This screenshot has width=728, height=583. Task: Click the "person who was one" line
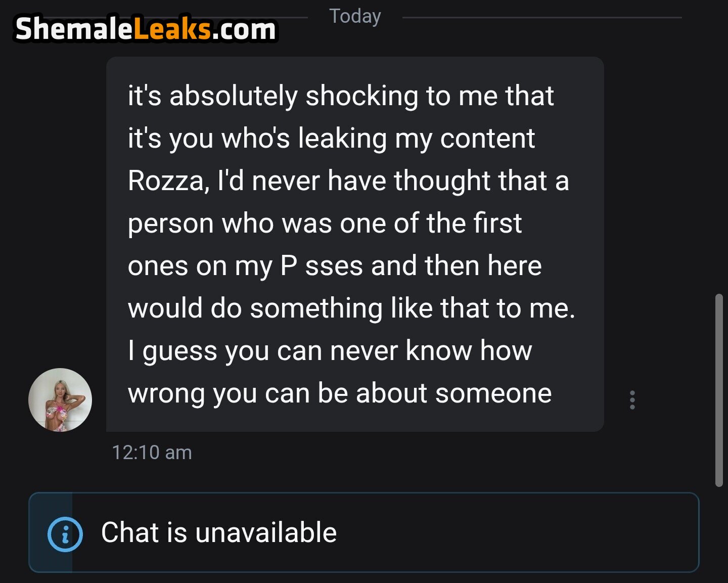[324, 223]
